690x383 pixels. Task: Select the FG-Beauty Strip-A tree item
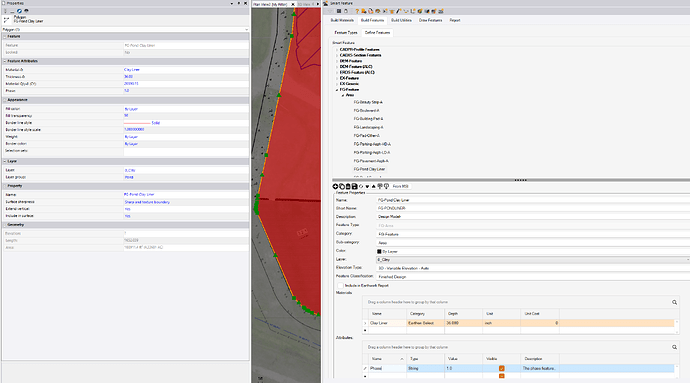click(368, 102)
